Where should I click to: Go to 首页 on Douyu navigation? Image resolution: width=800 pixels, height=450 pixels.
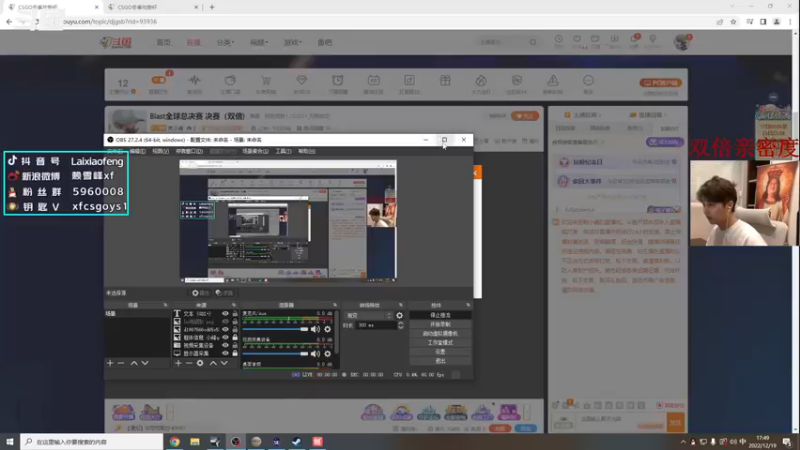click(x=163, y=42)
